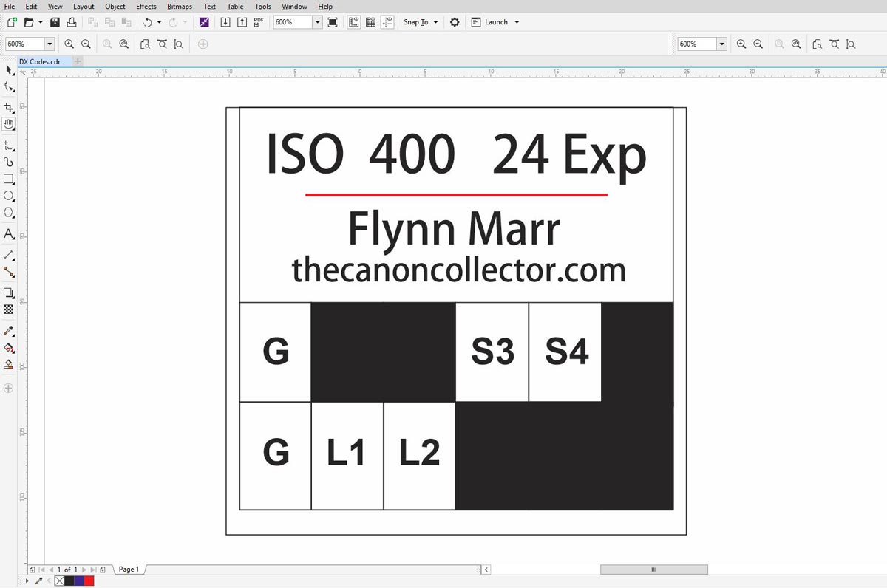The height and width of the screenshot is (588, 887).
Task: Select the Text tool
Action: [x=9, y=234]
